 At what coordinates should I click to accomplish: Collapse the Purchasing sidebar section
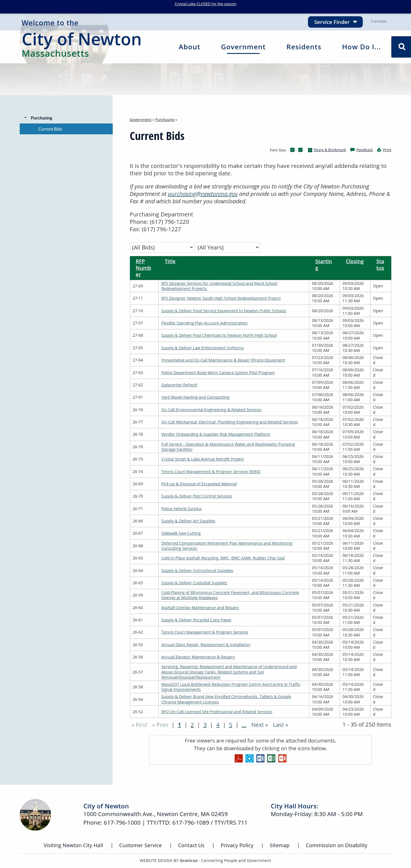[x=25, y=117]
